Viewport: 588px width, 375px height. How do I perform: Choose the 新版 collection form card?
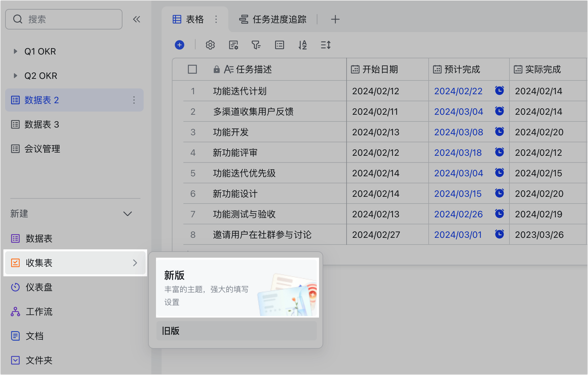point(237,287)
